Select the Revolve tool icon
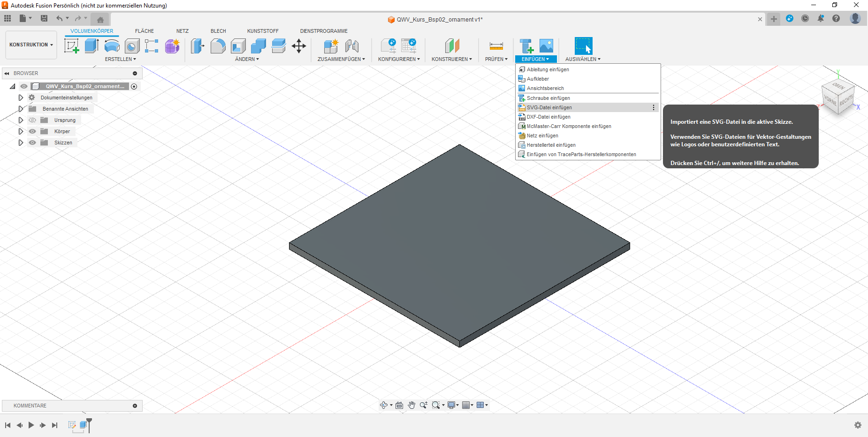Viewport: 868px width, 437px height. click(x=112, y=46)
